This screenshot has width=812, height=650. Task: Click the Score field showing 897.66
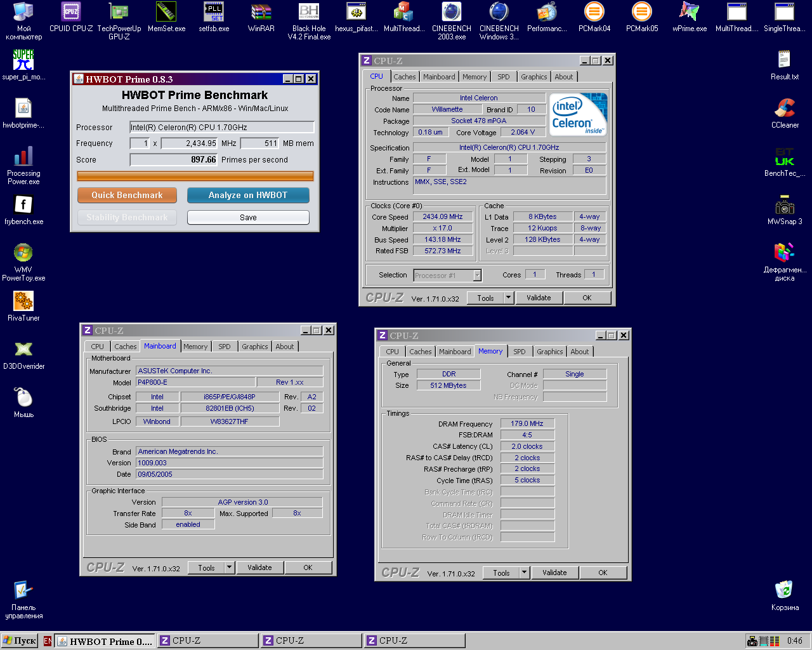(174, 159)
